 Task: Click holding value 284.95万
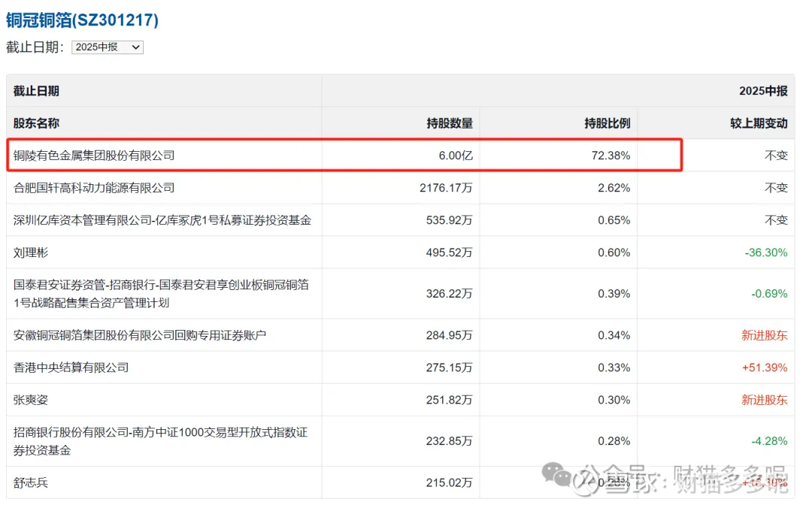point(450,335)
